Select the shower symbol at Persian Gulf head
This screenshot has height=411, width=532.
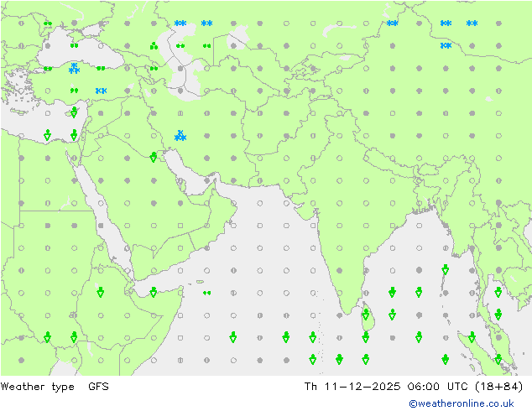tap(154, 157)
